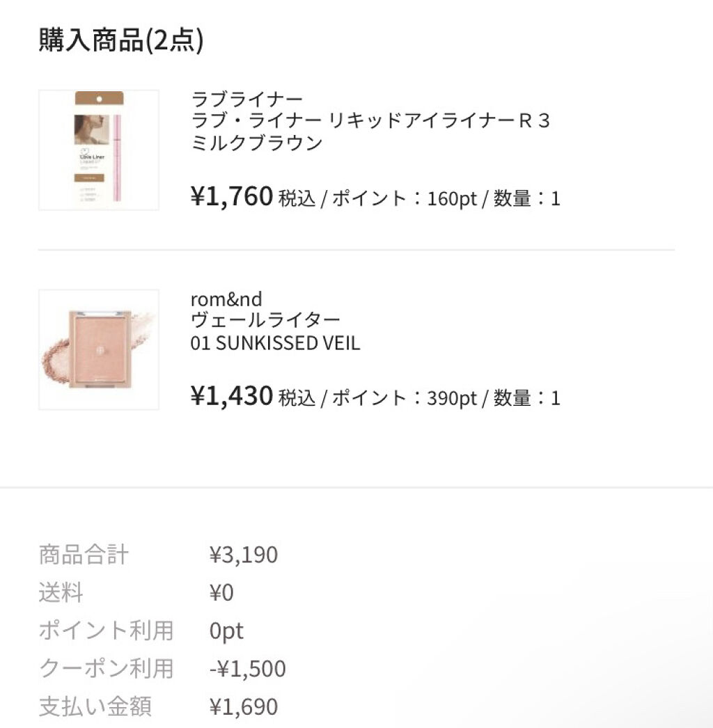The width and height of the screenshot is (713, 728).
Task: Click the ¥1,690 payment amount
Action: [x=243, y=706]
